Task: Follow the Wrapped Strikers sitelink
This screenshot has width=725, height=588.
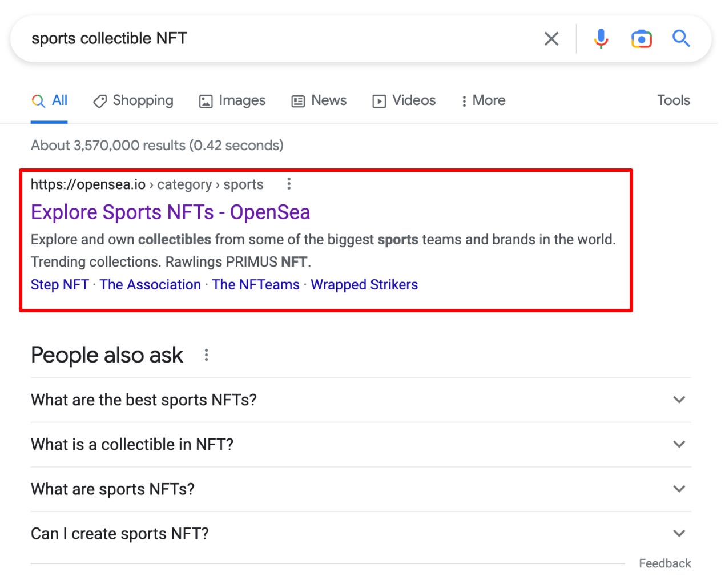Action: pos(364,284)
